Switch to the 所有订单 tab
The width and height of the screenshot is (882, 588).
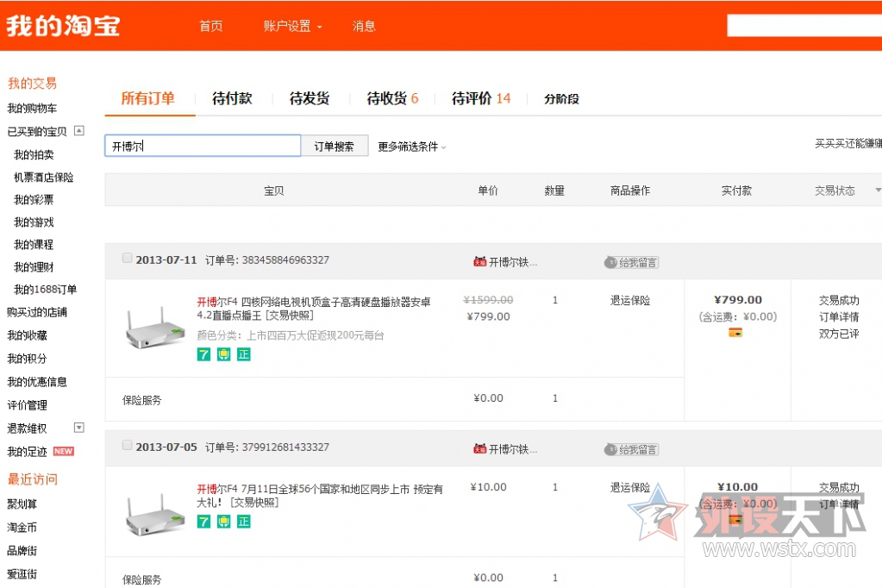(x=148, y=98)
